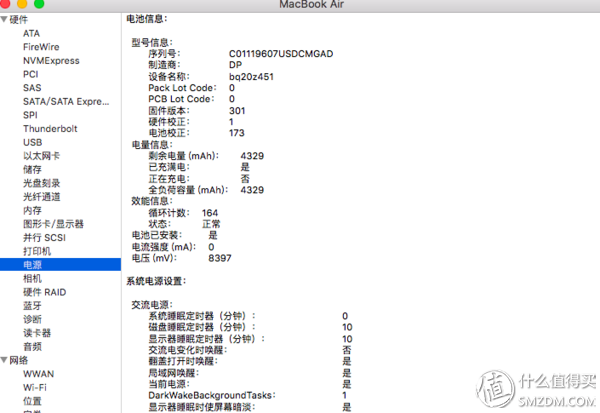Click 剩余电量 value 4329
Image resolution: width=600 pixels, height=413 pixels.
[x=252, y=156]
